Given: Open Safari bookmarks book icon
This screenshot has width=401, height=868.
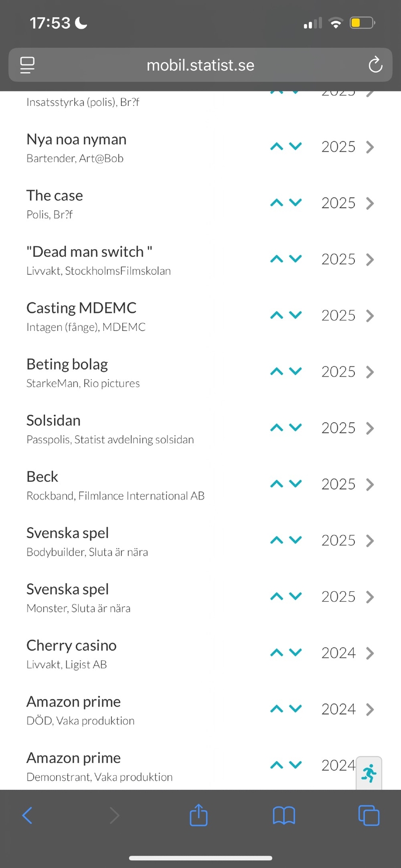Looking at the screenshot, I should point(284,815).
